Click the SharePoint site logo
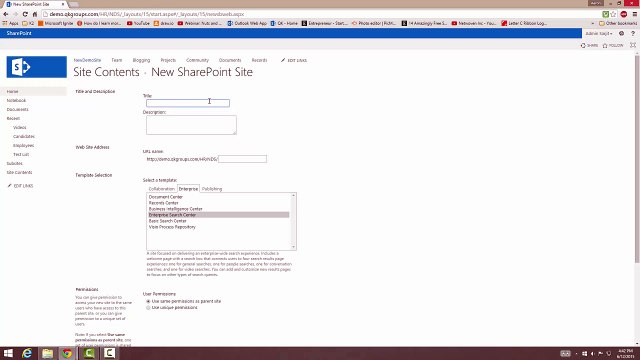This screenshot has width=640, height=360. tap(37, 67)
